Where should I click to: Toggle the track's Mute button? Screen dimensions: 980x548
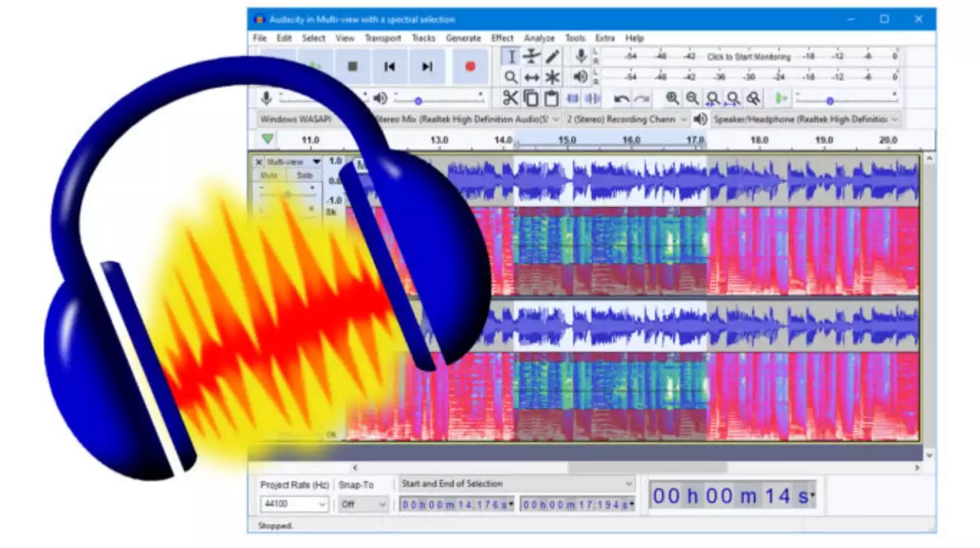pyautogui.click(x=269, y=176)
